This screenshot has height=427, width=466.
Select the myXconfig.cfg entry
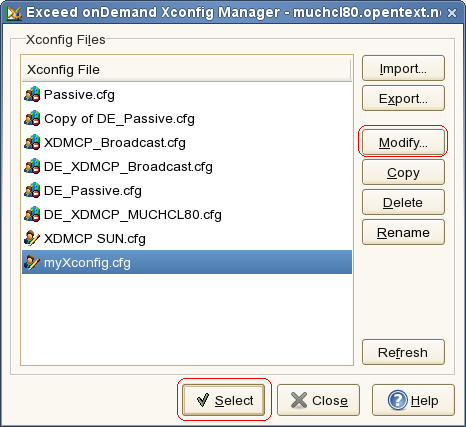[x=187, y=262]
